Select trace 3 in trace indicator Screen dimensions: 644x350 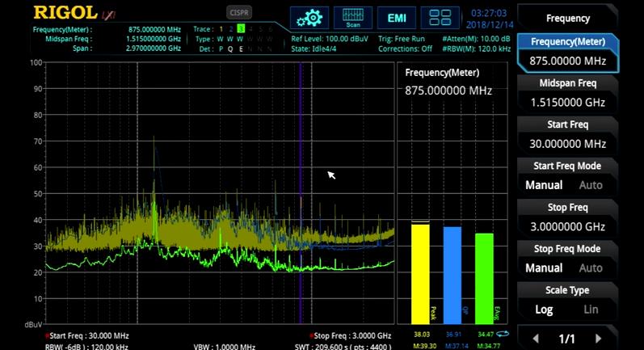tap(241, 29)
